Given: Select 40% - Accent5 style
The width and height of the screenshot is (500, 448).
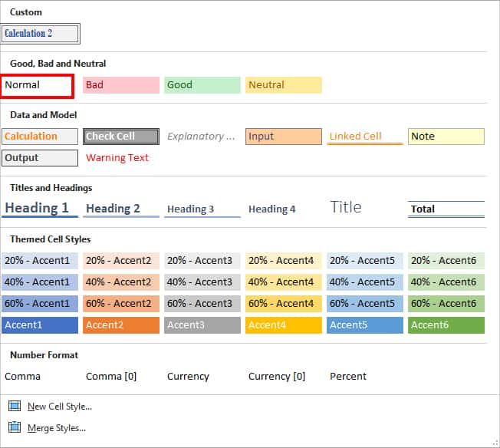Looking at the screenshot, I should pos(365,282).
